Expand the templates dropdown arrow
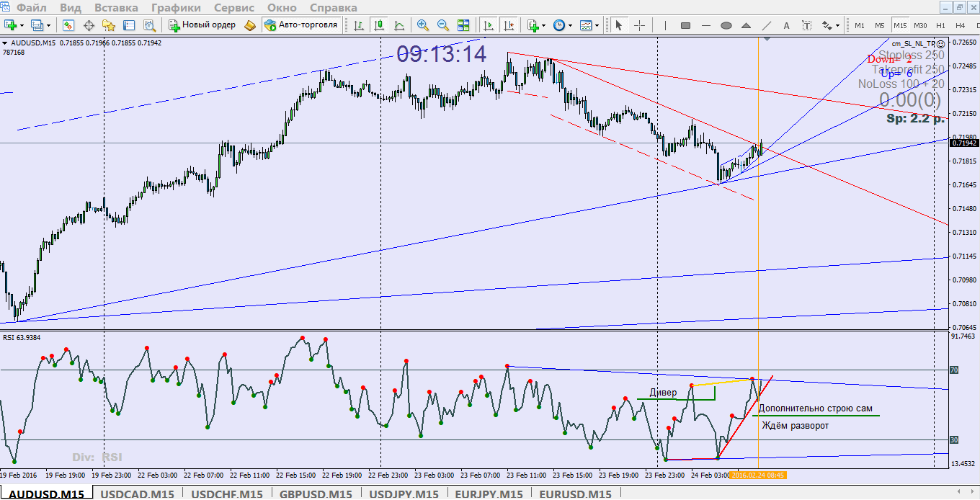 (x=597, y=25)
